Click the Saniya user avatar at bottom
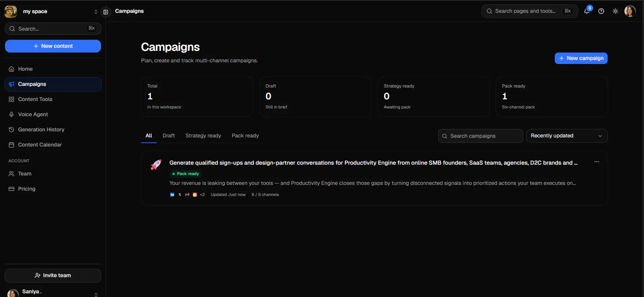The width and height of the screenshot is (644, 297). click(13, 293)
